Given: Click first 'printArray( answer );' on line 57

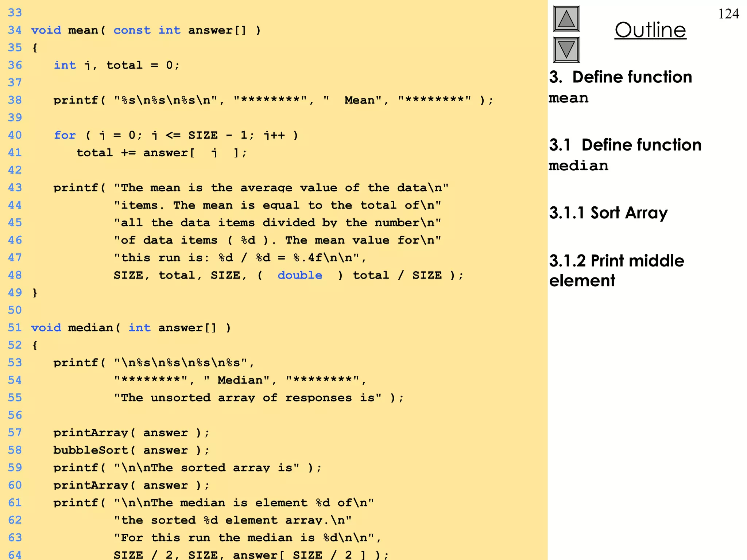Looking at the screenshot, I should 131,433.
